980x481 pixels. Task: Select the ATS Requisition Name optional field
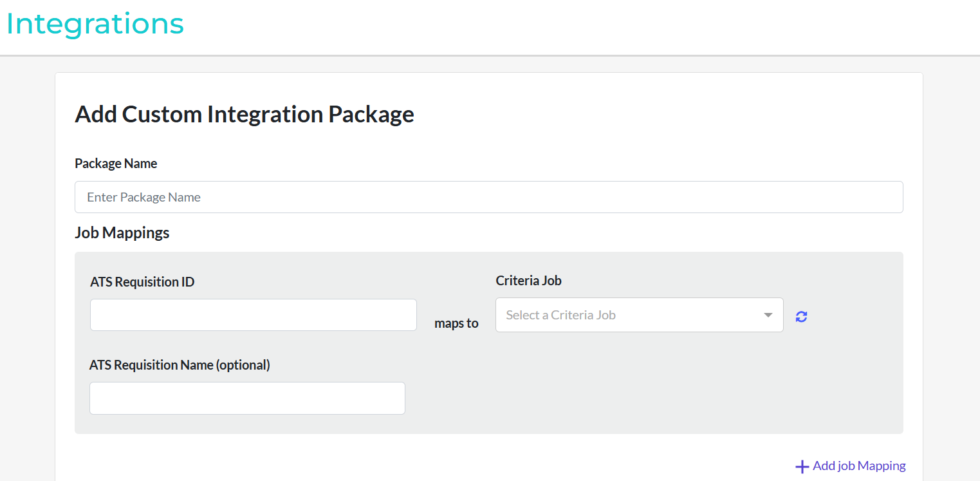tap(247, 398)
